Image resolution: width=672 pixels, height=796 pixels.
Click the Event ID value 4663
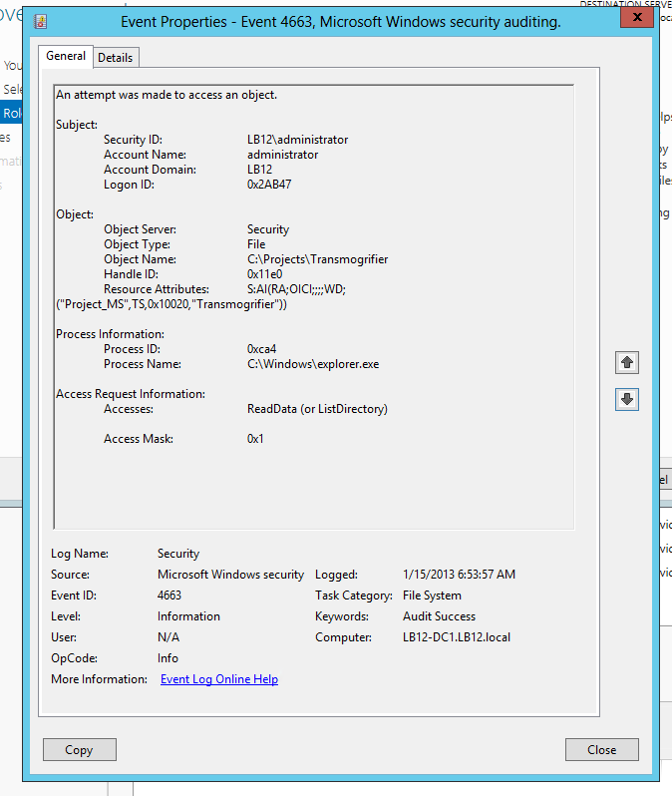point(169,596)
